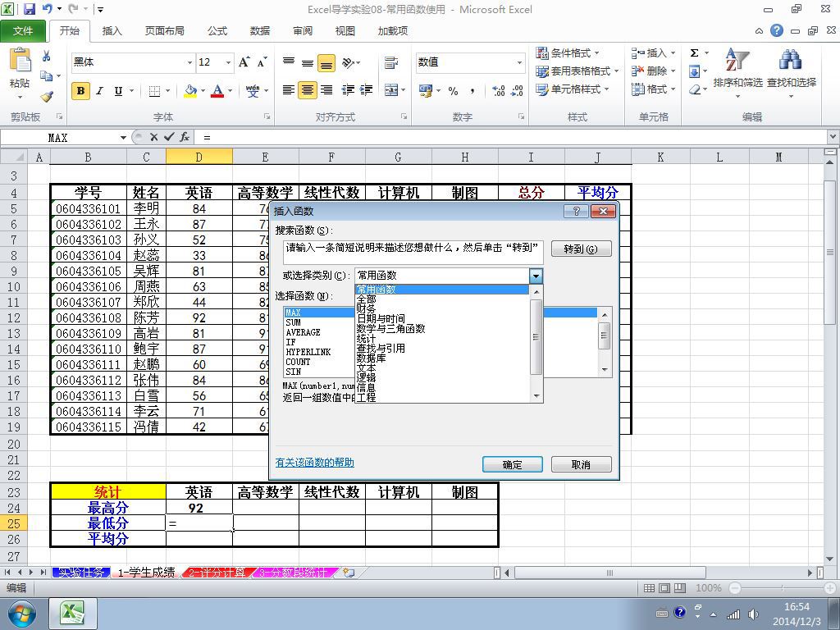The width and height of the screenshot is (840, 630).
Task: Open the 2-计分计算 sheet tab
Action: (217, 573)
